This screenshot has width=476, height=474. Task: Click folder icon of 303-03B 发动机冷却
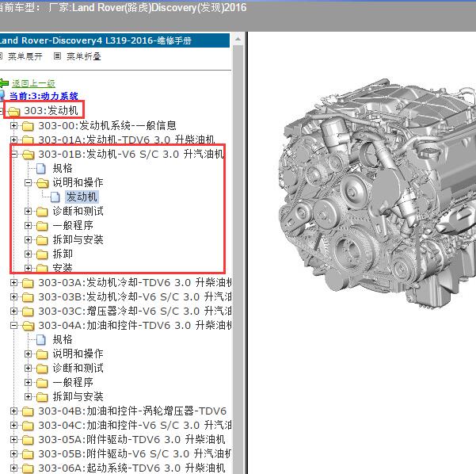(28, 297)
